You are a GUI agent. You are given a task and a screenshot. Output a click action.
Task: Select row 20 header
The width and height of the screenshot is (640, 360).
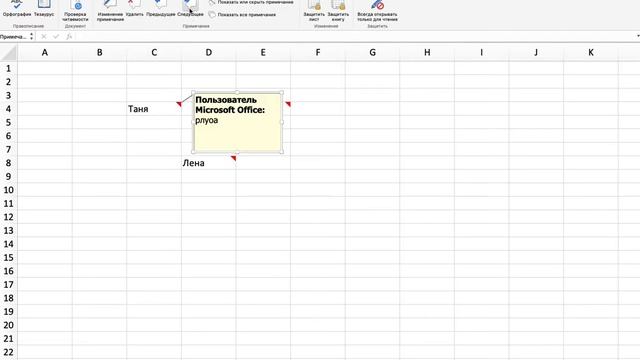point(9,325)
